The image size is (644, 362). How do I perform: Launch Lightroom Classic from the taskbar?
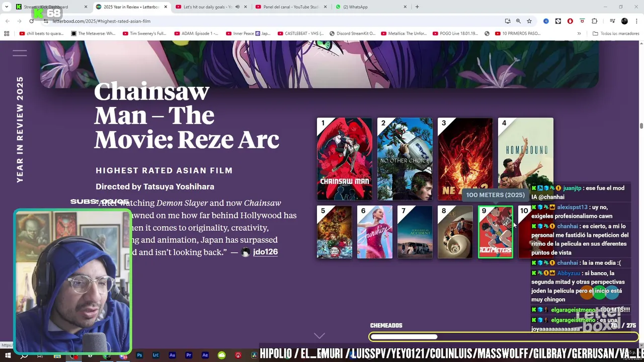[x=155, y=355]
